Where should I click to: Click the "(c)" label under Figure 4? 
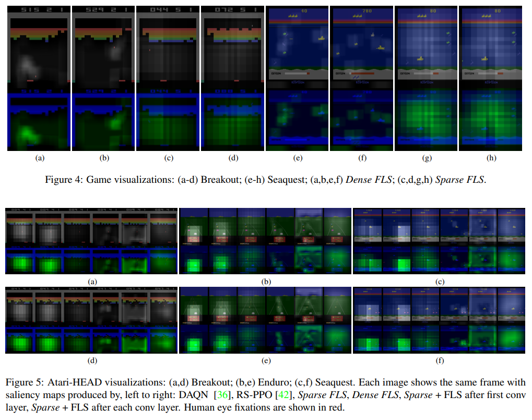pos(169,158)
